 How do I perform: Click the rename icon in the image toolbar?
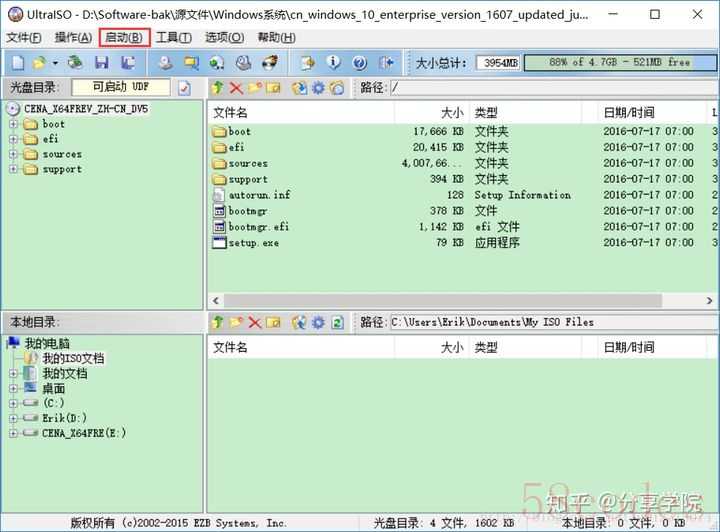pos(273,87)
